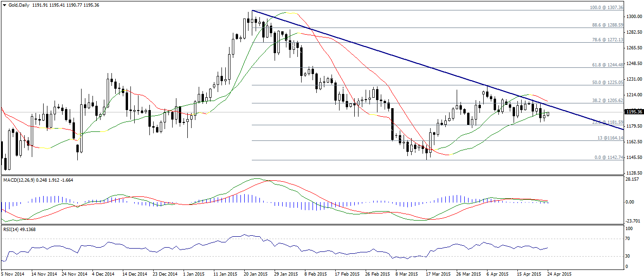Click the 24 Apr 2015 date marker
This screenshot has width=644, height=278.
561,274
